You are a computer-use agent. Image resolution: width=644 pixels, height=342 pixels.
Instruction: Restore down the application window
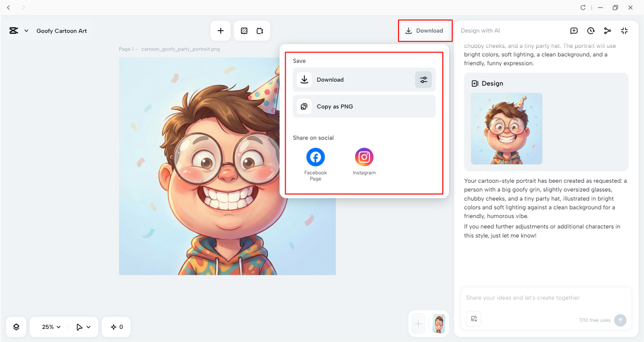click(615, 8)
